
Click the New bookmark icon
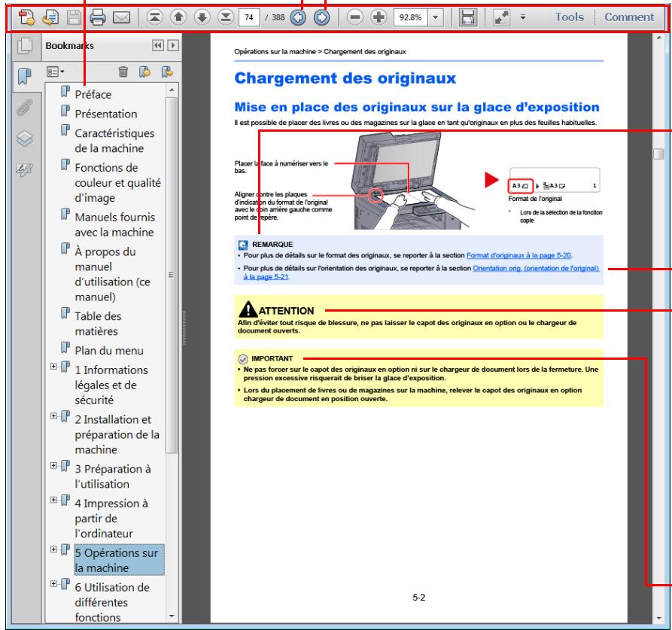coord(144,72)
